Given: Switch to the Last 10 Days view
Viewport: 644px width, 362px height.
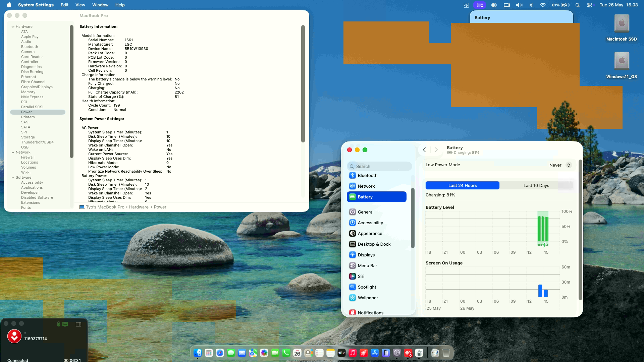Looking at the screenshot, I should 536,185.
